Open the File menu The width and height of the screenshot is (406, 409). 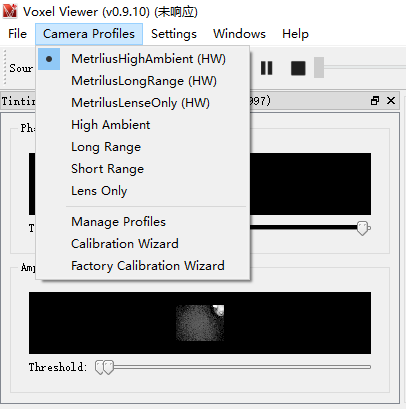tap(17, 34)
